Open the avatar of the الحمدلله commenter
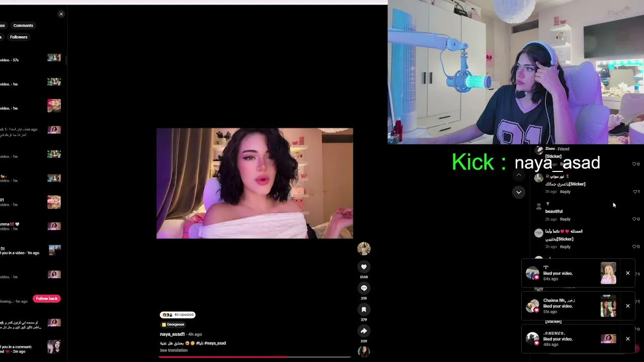Image resolution: width=644 pixels, height=362 pixels. [x=539, y=233]
